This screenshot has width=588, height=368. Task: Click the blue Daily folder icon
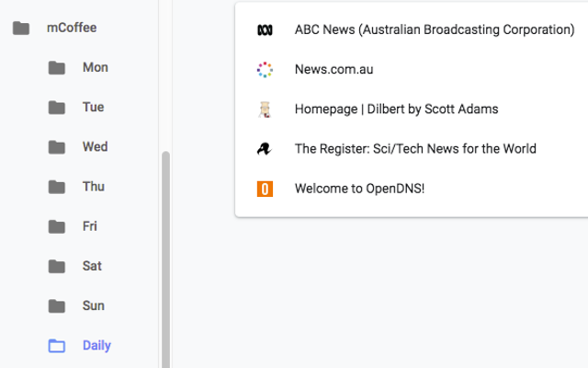coord(57,346)
